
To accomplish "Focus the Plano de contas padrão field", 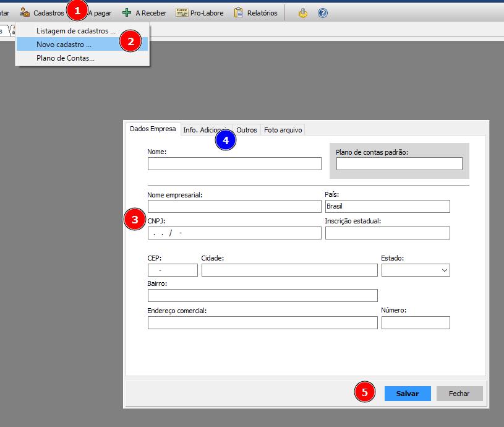I will point(399,163).
